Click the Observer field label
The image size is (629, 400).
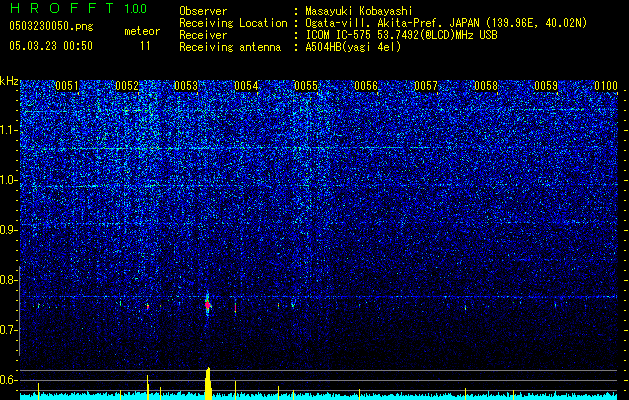203,11
